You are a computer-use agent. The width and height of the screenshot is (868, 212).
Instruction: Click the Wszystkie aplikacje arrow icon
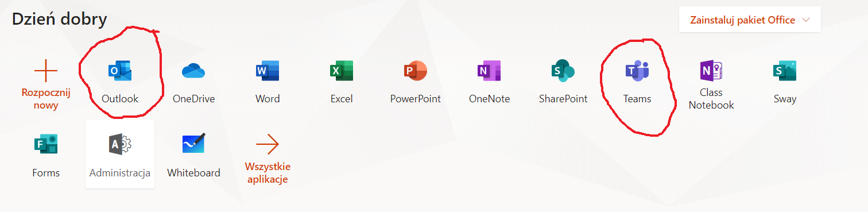pos(268,145)
